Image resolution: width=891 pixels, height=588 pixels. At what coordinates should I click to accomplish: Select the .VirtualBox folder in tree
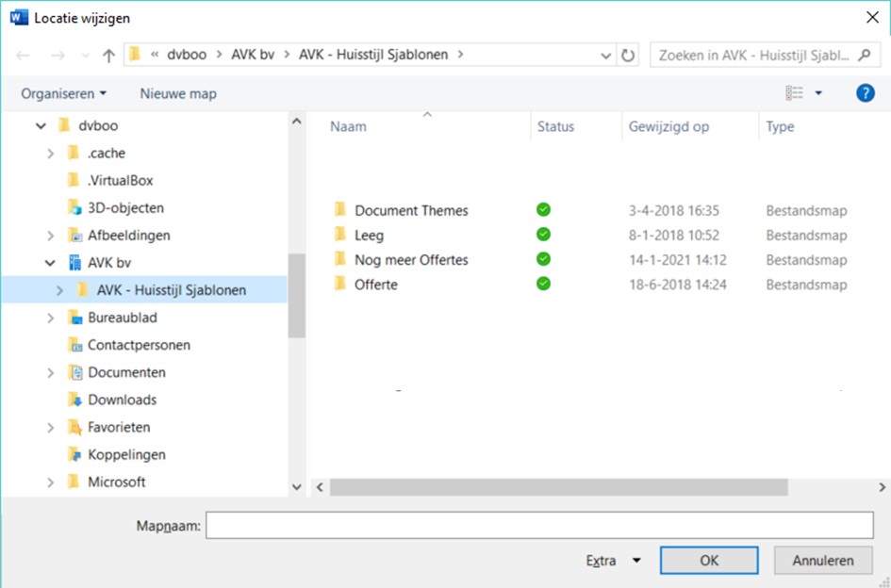click(x=121, y=181)
